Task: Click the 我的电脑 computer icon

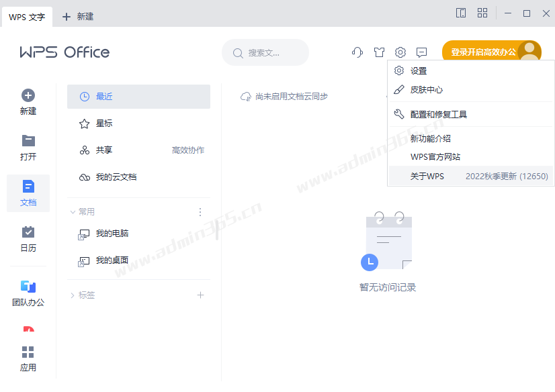Action: (x=84, y=234)
